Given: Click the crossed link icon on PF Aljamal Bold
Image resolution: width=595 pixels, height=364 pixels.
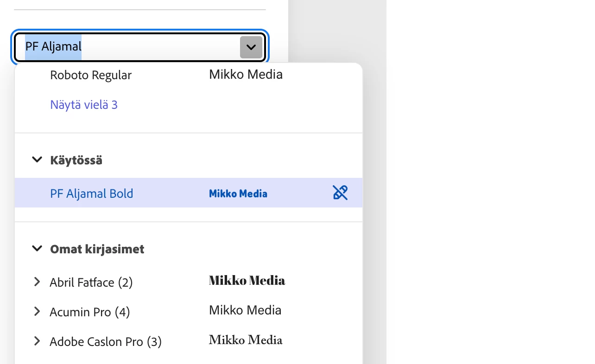Looking at the screenshot, I should pyautogui.click(x=340, y=192).
